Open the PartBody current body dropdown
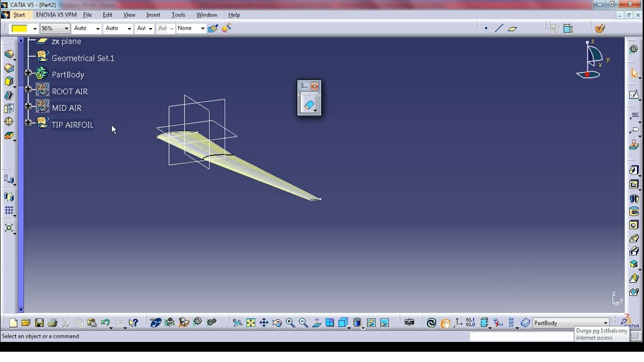The image size is (644, 362). [606, 323]
